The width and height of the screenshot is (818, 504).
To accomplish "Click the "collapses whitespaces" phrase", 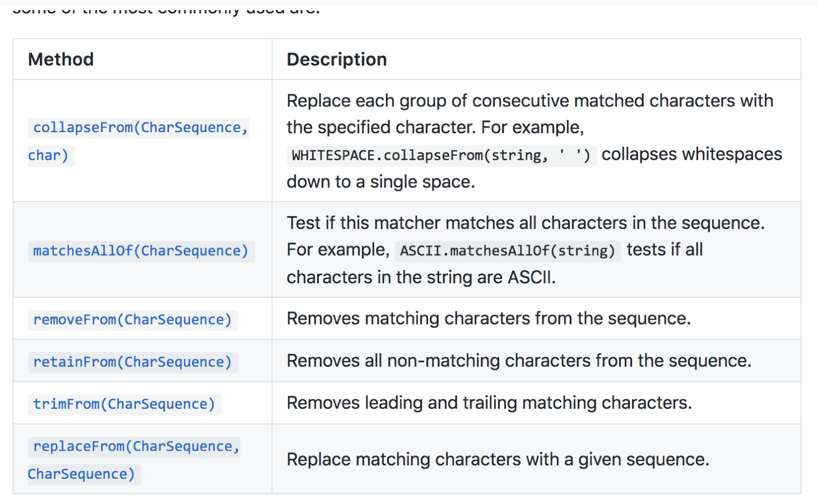I will [691, 155].
